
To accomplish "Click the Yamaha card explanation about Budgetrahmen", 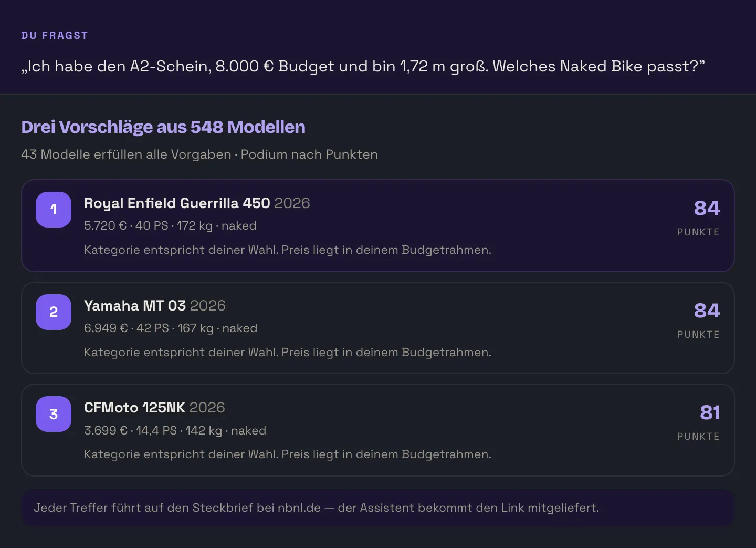I will click(x=288, y=353).
